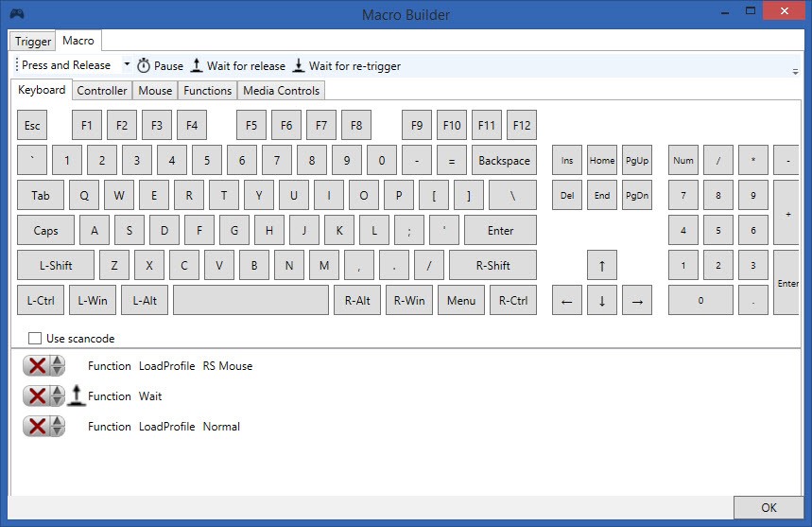Open the Press and Release dropdown

point(127,65)
